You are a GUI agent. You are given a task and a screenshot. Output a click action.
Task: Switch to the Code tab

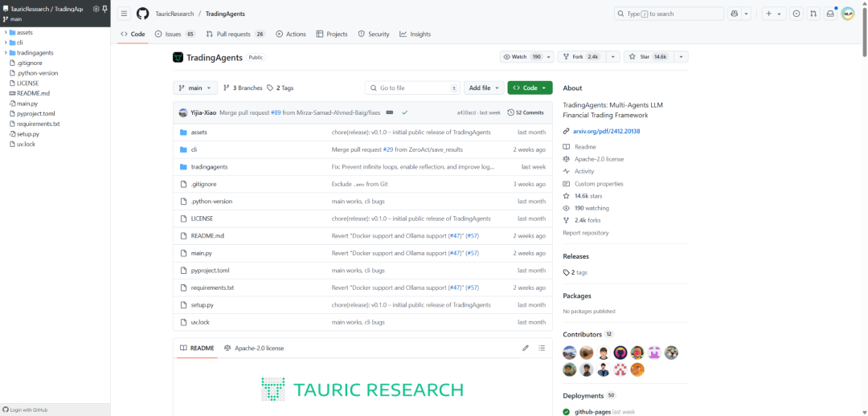click(133, 35)
